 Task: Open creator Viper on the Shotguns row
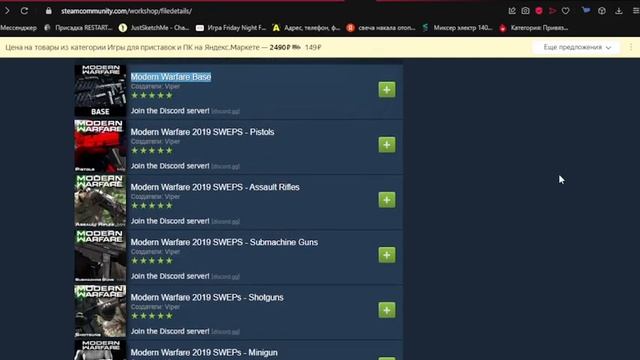(172, 307)
